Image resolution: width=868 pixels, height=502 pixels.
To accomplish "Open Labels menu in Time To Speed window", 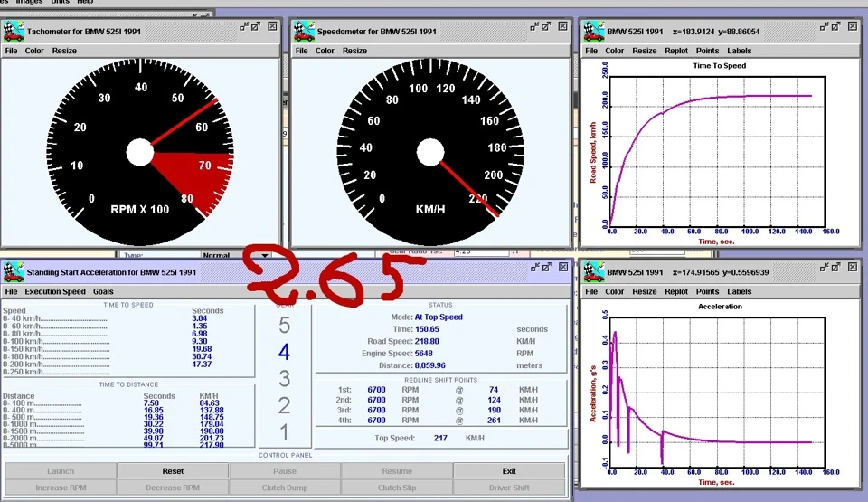I will pos(739,51).
